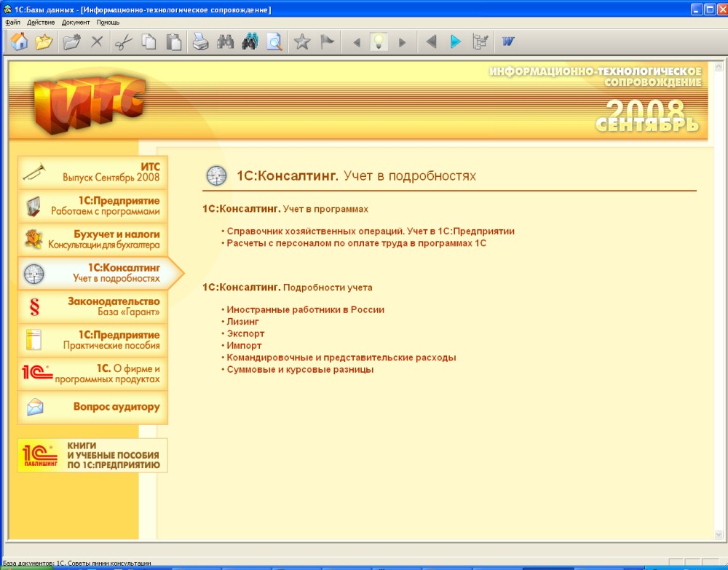Open the Файл menu

[12, 23]
